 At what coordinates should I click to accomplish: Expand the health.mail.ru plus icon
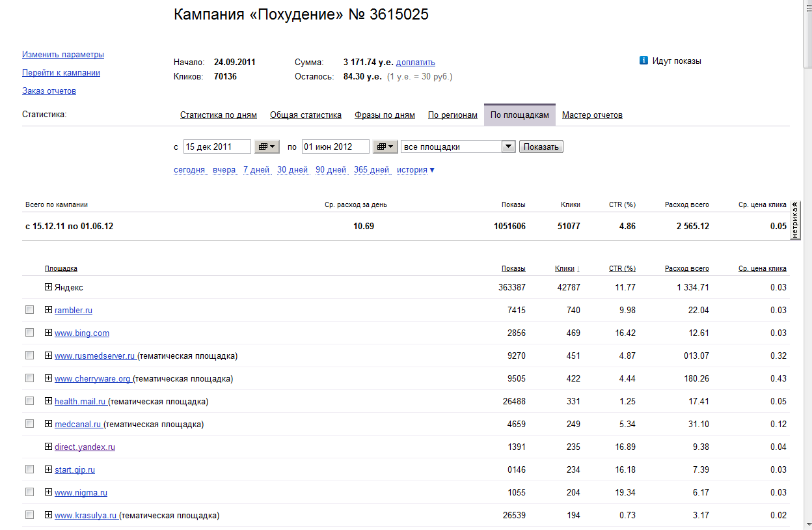(x=48, y=401)
